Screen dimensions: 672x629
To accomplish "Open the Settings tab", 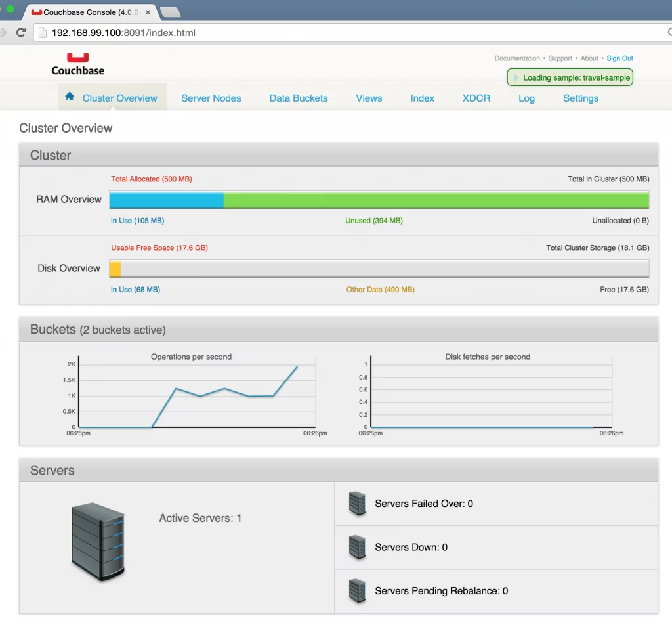I will [580, 98].
